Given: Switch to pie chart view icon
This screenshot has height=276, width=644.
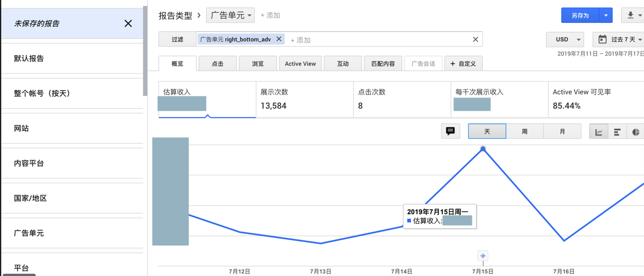Looking at the screenshot, I should (636, 131).
